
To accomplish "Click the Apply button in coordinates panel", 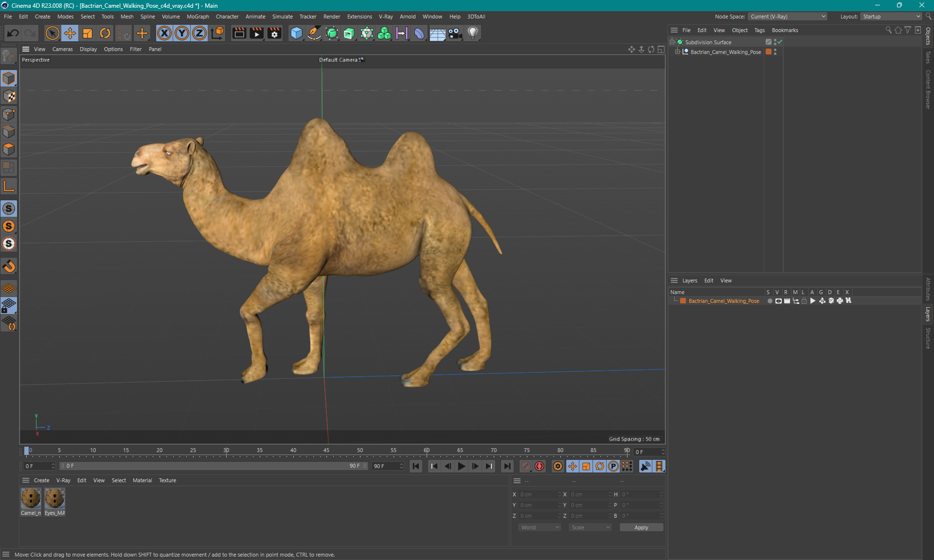I will tap(638, 526).
